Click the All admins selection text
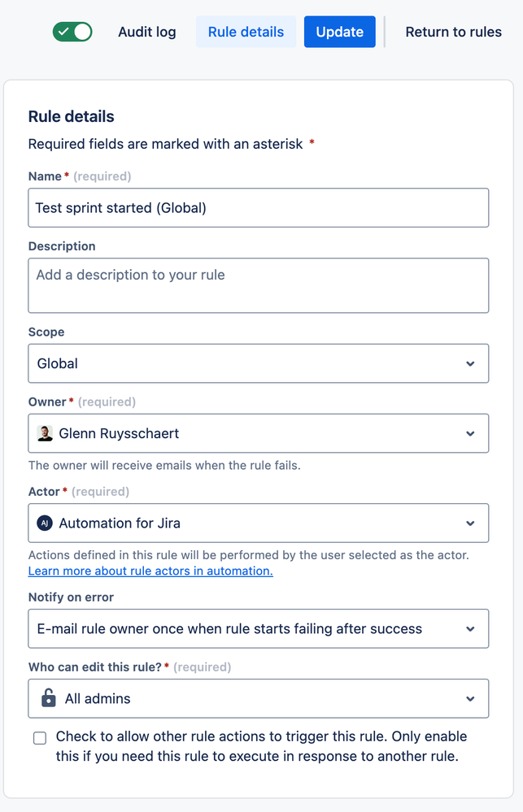 pyautogui.click(x=98, y=698)
